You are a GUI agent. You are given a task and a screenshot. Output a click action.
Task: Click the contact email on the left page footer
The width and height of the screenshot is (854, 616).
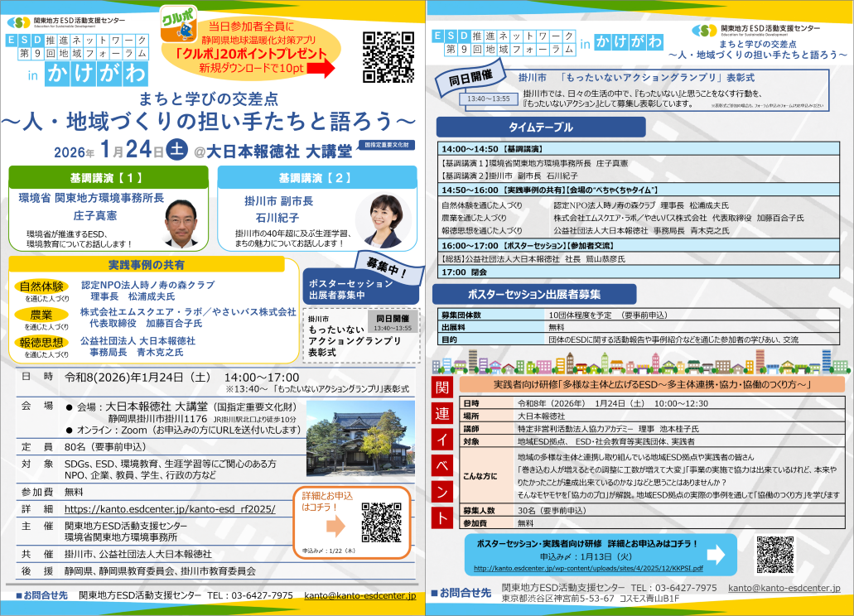click(359, 595)
